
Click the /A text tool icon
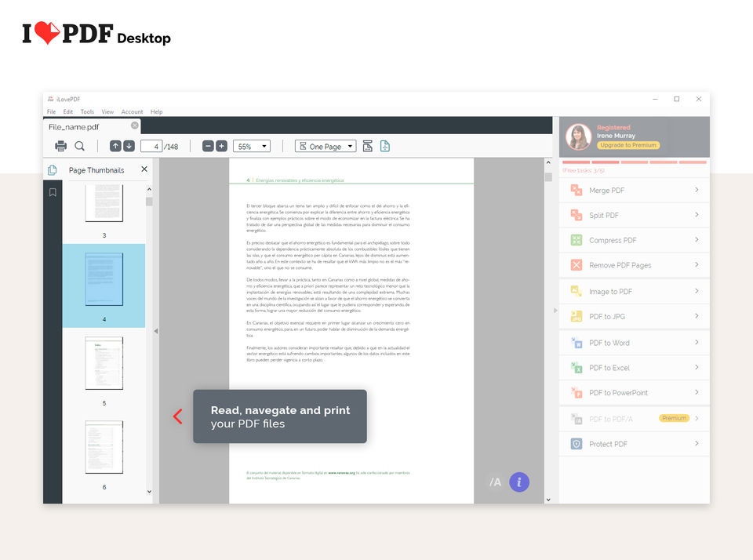(495, 482)
